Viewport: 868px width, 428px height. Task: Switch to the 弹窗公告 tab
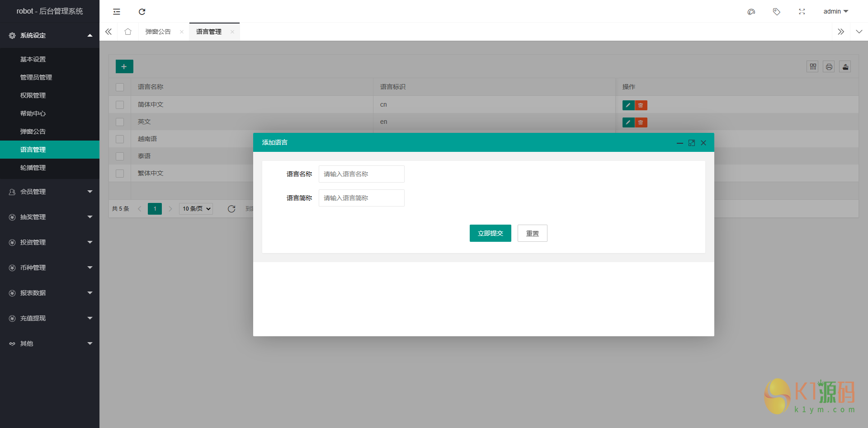click(x=158, y=32)
